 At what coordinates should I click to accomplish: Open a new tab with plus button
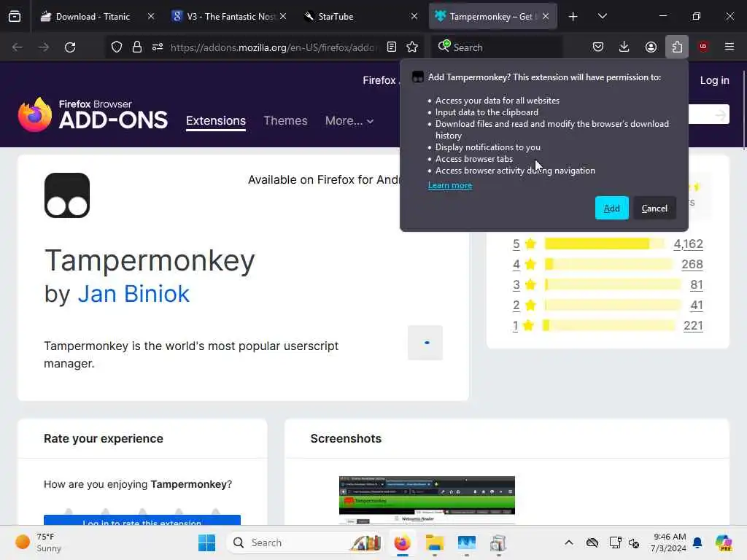[573, 17]
